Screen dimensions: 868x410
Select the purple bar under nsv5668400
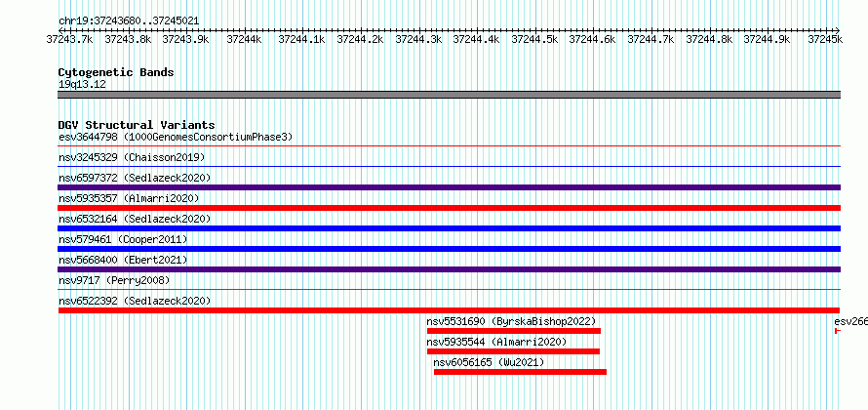449,269
